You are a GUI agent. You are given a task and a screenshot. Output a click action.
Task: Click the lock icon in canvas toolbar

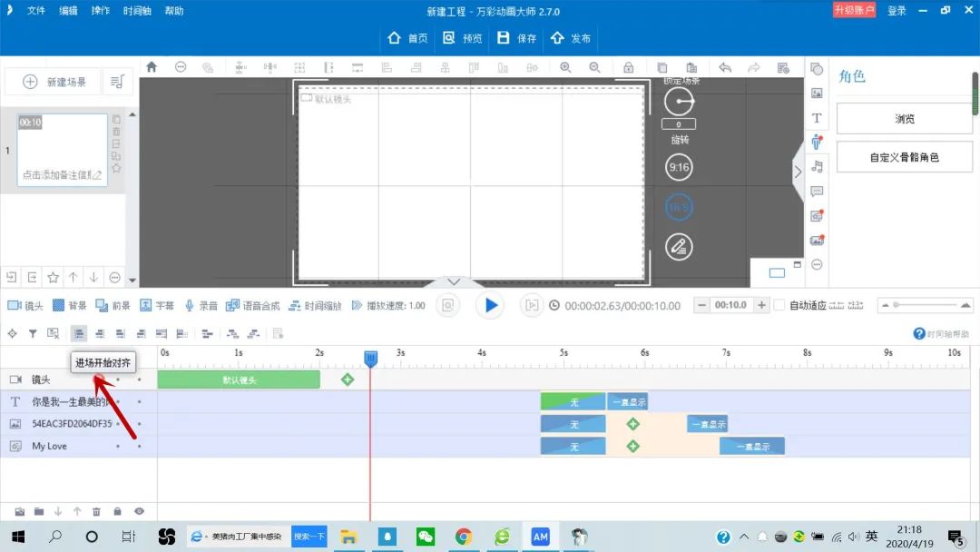(x=628, y=67)
